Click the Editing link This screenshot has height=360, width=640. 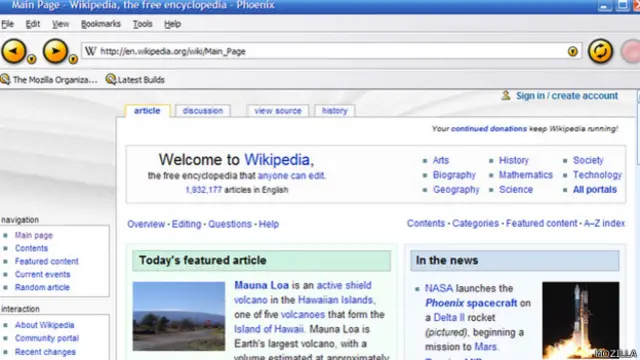click(x=186, y=224)
